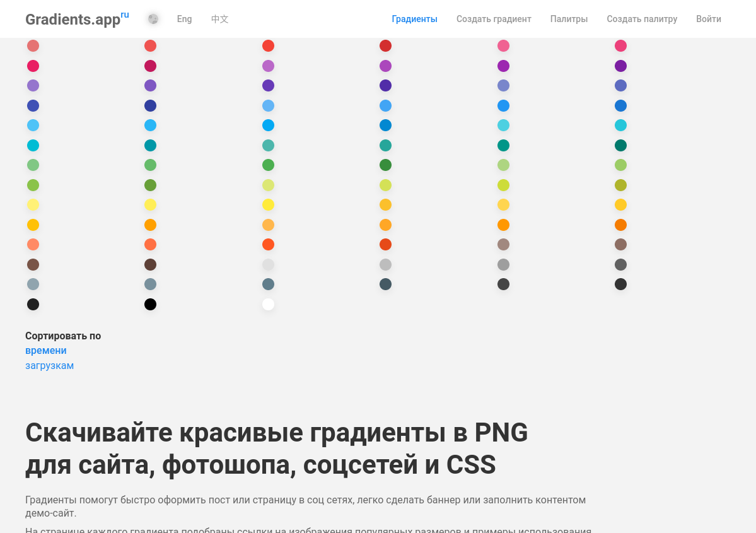Choose the blue-gray swatch in first column
Viewport: 756px width, 533px height.
33,284
